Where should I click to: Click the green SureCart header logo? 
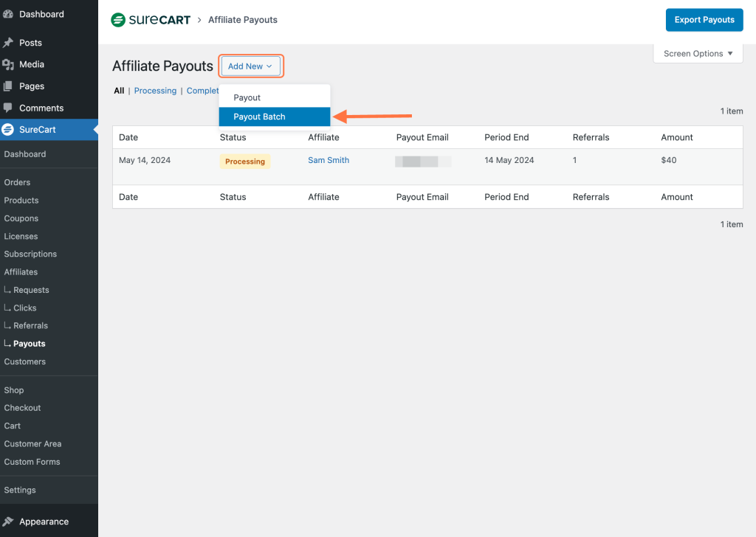pos(118,20)
